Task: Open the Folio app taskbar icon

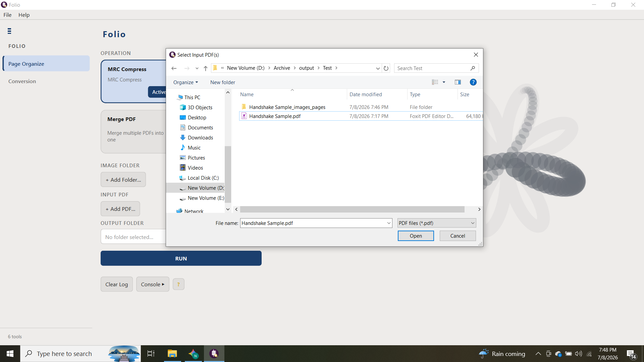Action: [x=214, y=354]
